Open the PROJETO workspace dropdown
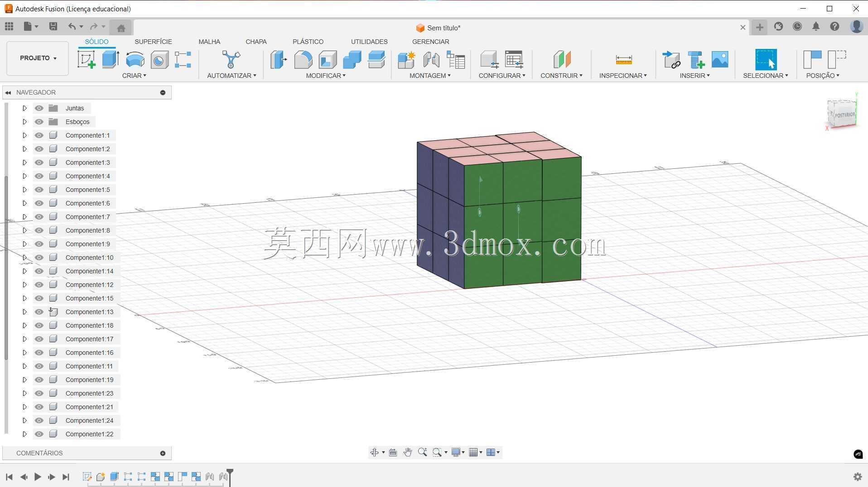The width and height of the screenshot is (868, 487). pyautogui.click(x=38, y=58)
